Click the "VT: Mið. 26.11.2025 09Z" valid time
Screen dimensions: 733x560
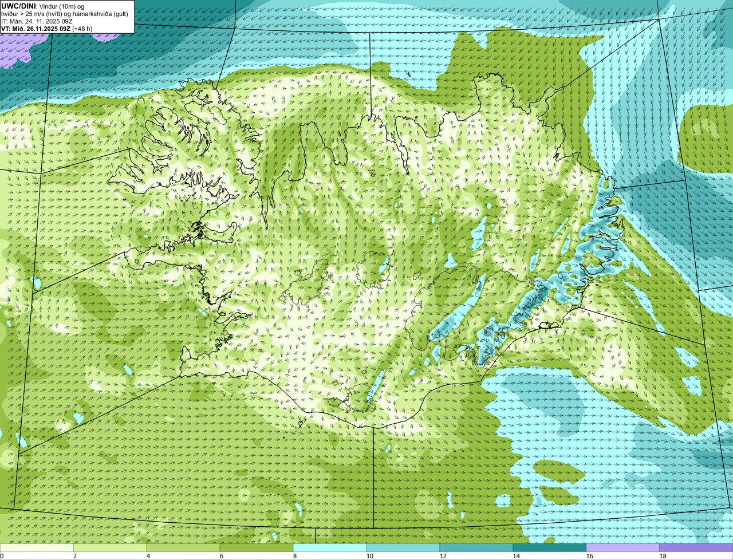pyautogui.click(x=36, y=28)
